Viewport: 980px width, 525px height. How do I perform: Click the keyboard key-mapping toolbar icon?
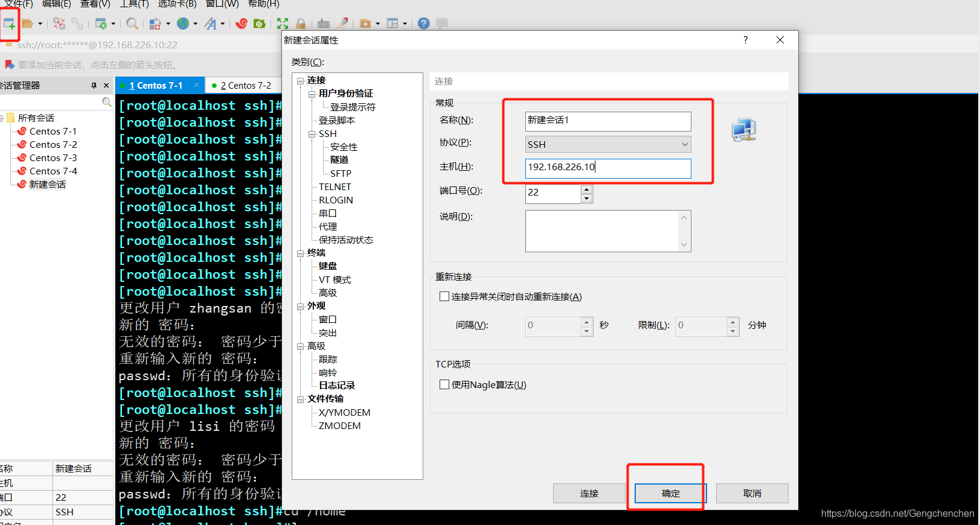click(324, 24)
